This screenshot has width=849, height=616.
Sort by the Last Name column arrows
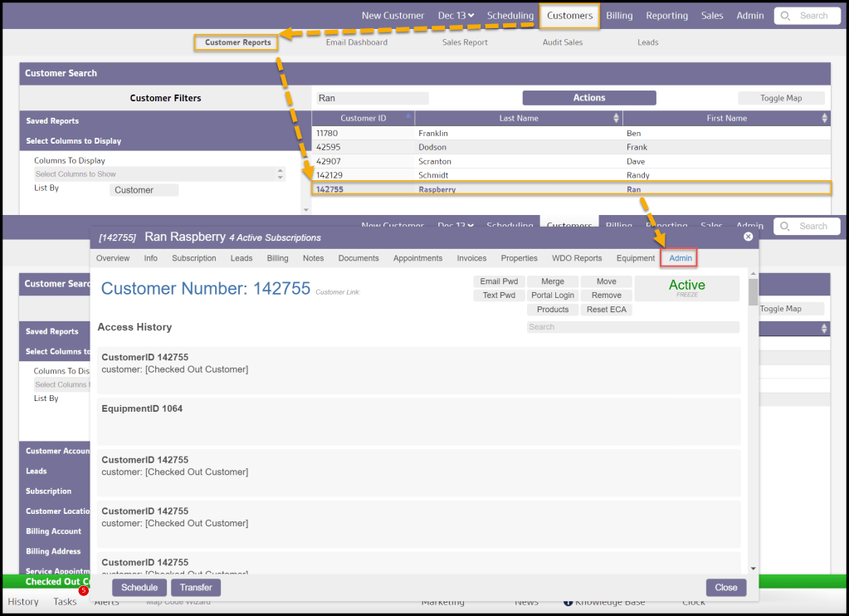pyautogui.click(x=616, y=119)
